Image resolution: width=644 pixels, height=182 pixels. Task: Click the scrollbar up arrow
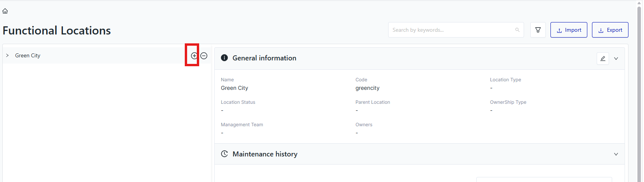click(x=639, y=3)
